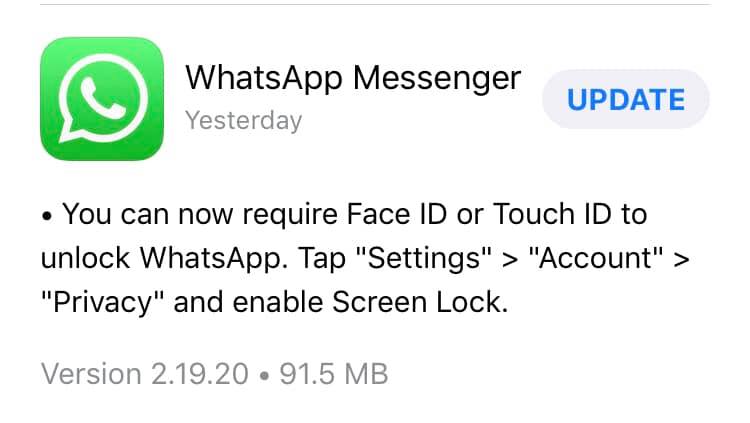The height and width of the screenshot is (423, 750).
Task: Tap the phone handset inside the WhatsApp logo
Action: coord(103,98)
